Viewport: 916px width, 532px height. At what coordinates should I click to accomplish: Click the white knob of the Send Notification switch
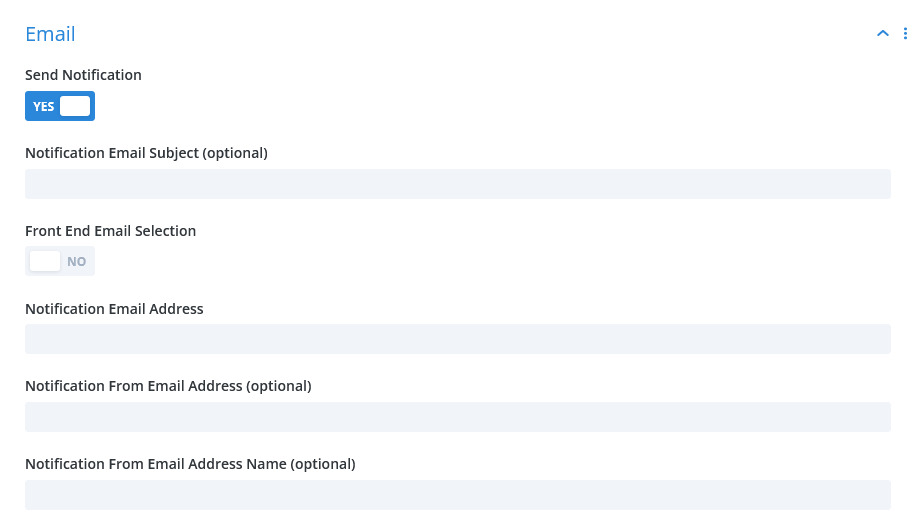(75, 106)
